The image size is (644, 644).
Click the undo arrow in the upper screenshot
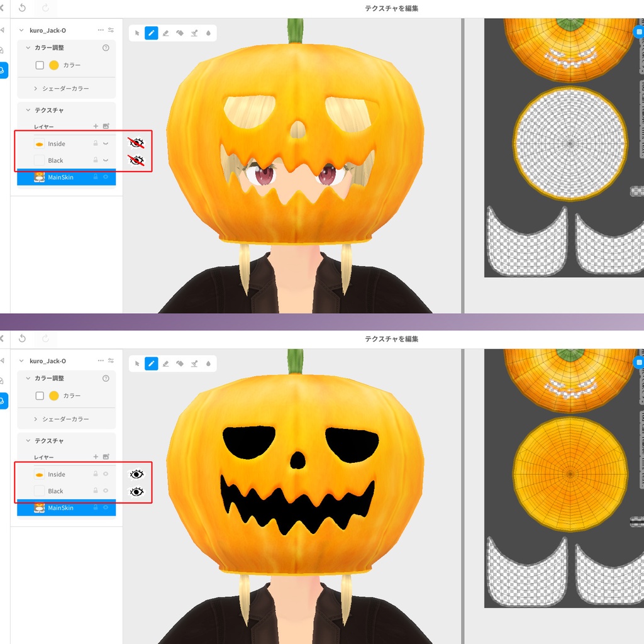22,8
